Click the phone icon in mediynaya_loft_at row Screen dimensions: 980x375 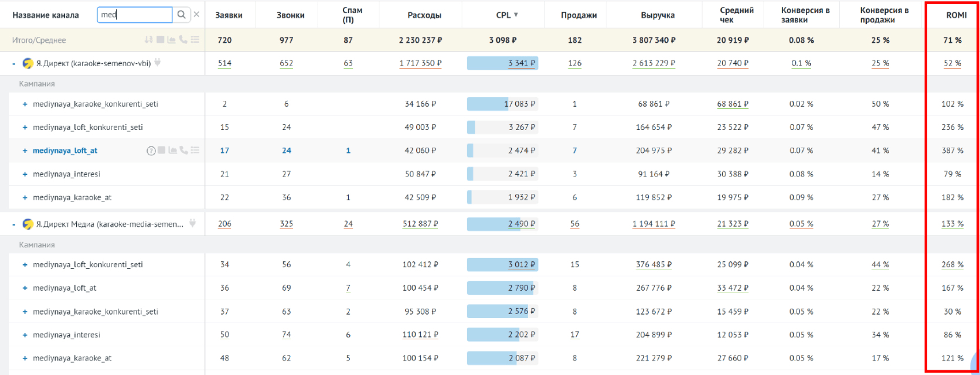click(183, 151)
